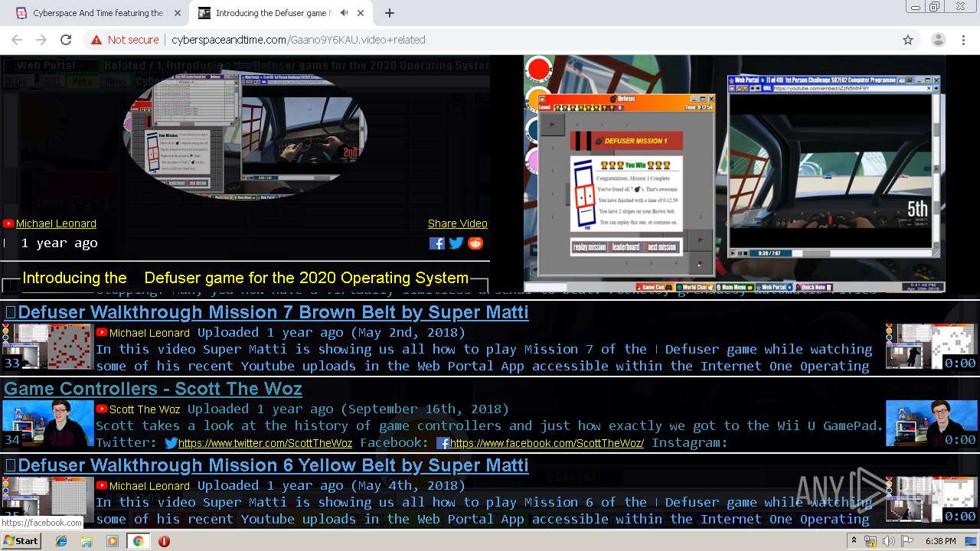
Task: Share the video on Reddit
Action: click(x=475, y=243)
